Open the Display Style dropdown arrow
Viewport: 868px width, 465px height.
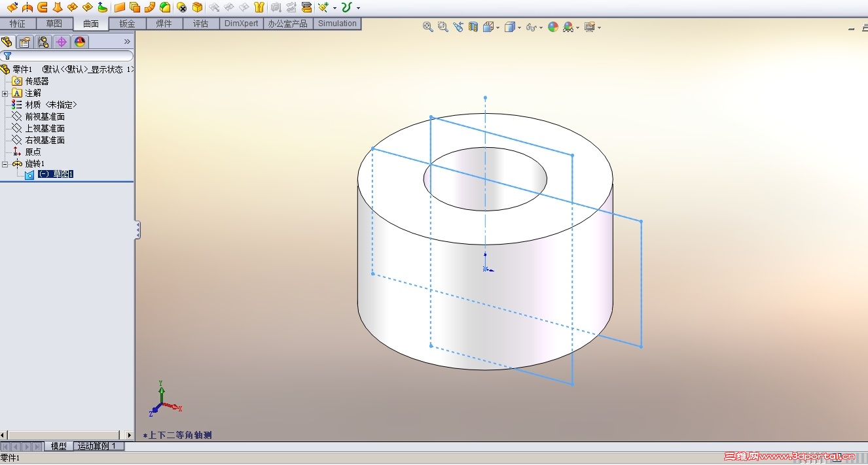(518, 27)
